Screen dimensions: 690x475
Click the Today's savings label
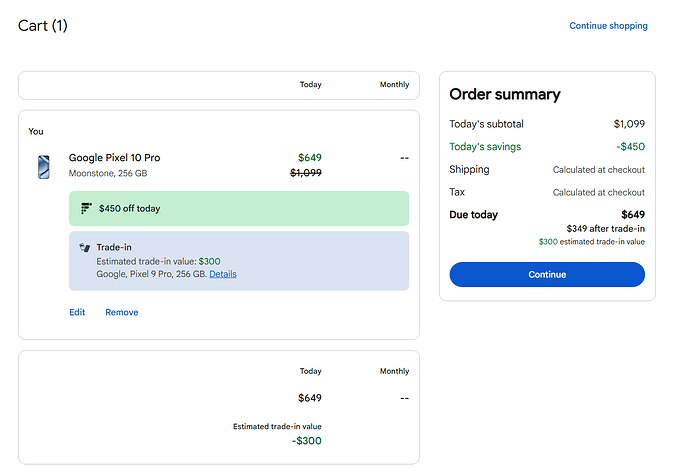coord(485,147)
